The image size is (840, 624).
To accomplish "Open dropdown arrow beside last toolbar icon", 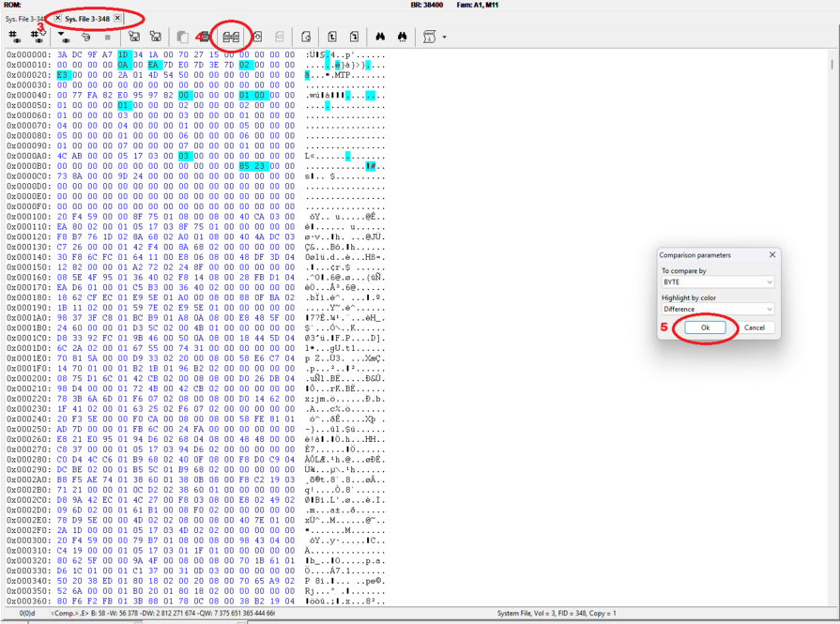I will pos(444,38).
